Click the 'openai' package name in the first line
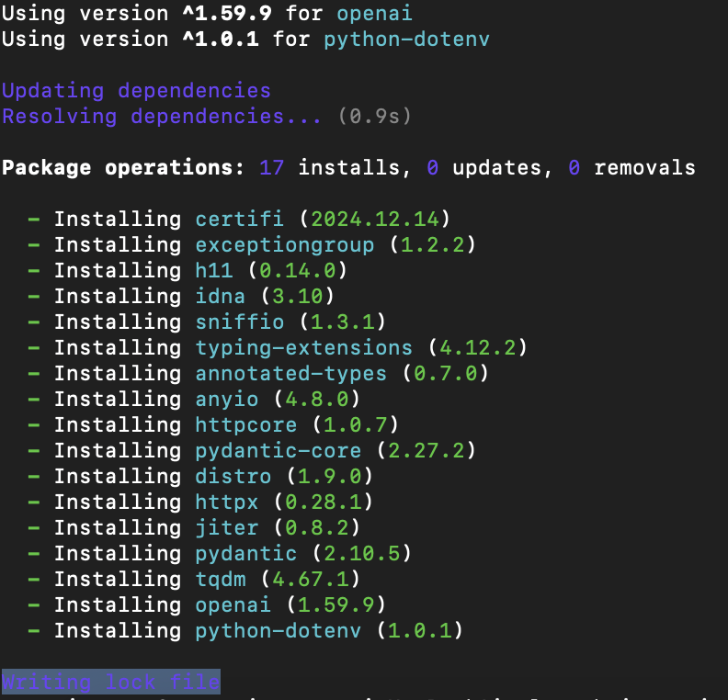The image size is (728, 700). point(375,15)
